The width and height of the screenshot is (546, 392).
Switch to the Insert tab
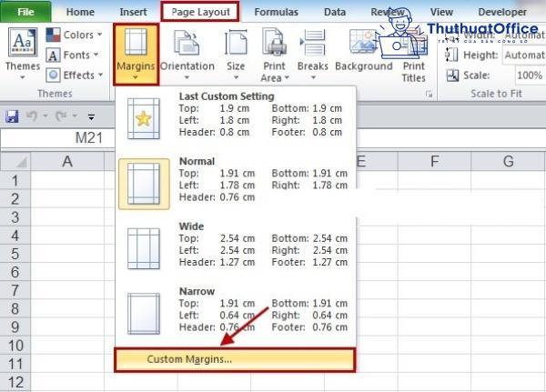pos(133,12)
